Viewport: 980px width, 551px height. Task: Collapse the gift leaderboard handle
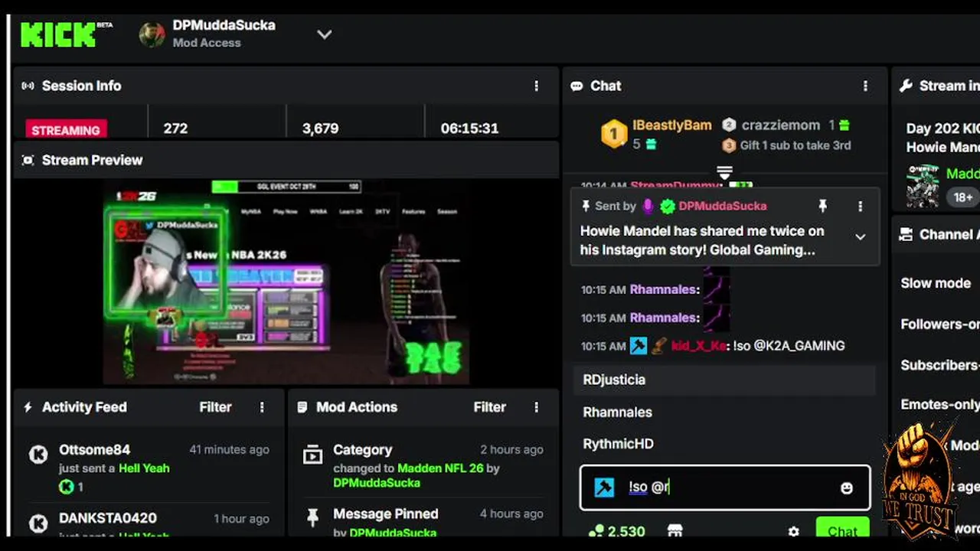tap(724, 172)
